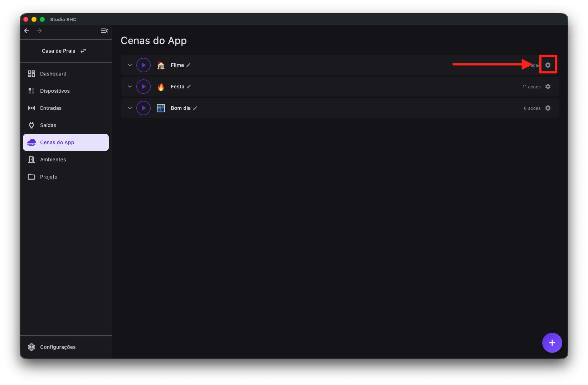This screenshot has height=385, width=588.
Task: Click the Filme scene name
Action: 177,65
